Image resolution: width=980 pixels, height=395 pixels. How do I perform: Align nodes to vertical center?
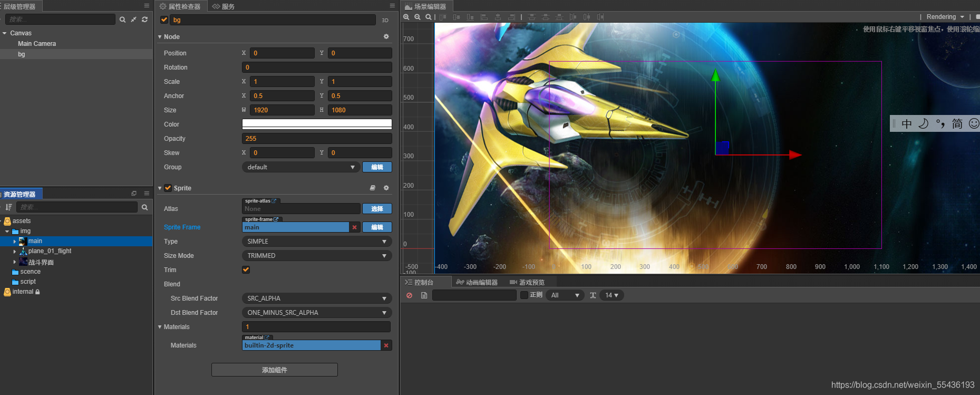[x=457, y=17]
